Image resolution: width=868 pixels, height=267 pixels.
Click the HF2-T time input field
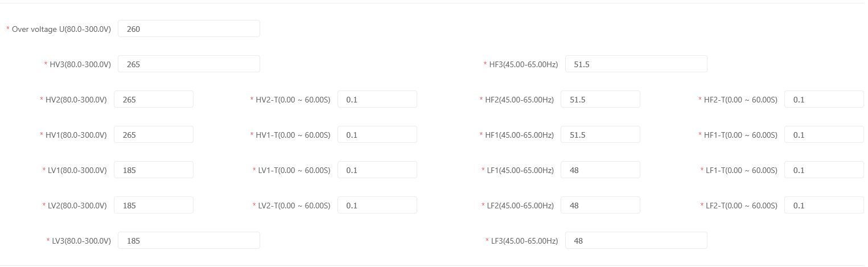point(824,100)
